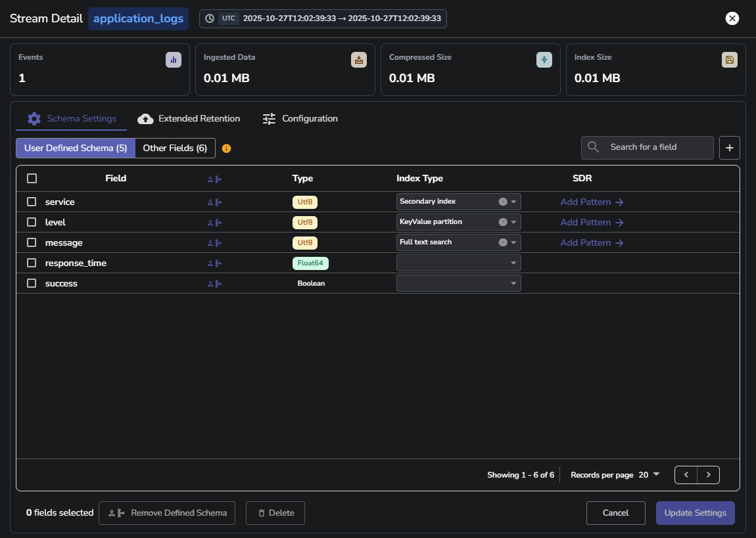Select the checkbox for message field
The height and width of the screenshot is (538, 756).
pyautogui.click(x=31, y=242)
